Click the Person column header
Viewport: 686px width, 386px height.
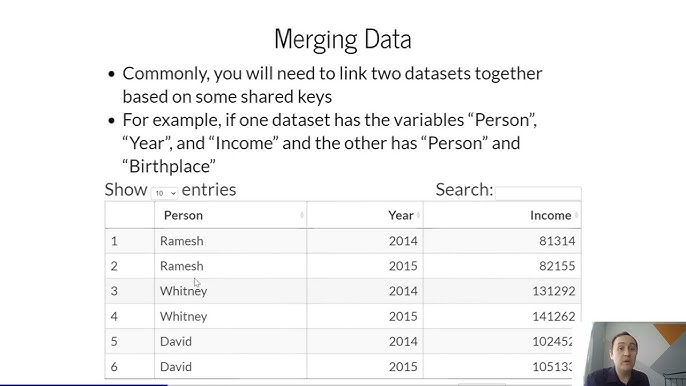(x=183, y=215)
